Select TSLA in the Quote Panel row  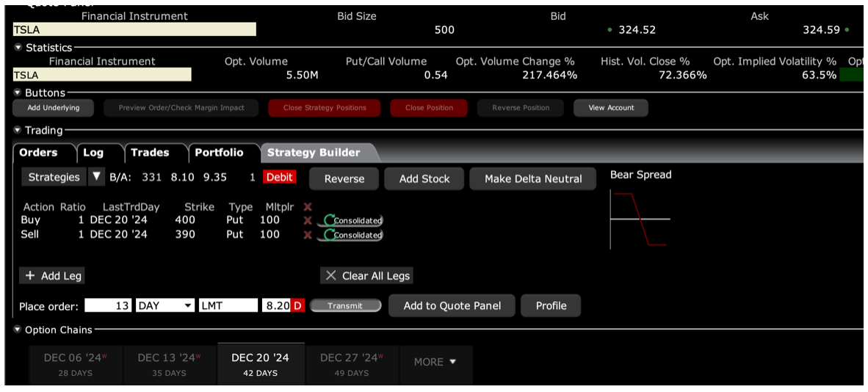click(x=134, y=30)
